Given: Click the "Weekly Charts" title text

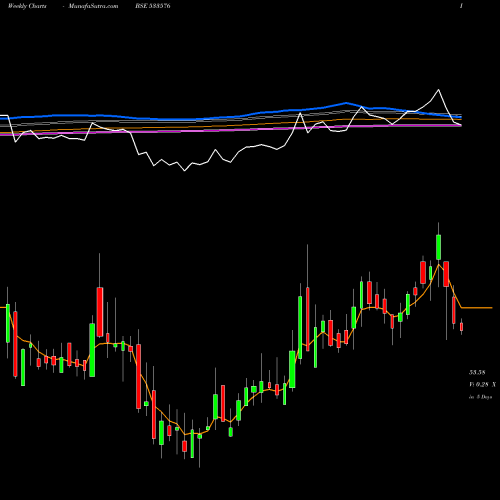Looking at the screenshot, I should [x=27, y=6].
